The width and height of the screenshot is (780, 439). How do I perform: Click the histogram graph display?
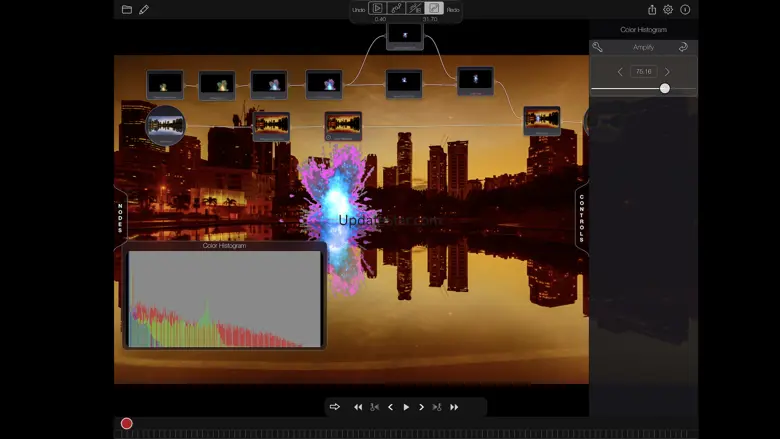tap(225, 298)
